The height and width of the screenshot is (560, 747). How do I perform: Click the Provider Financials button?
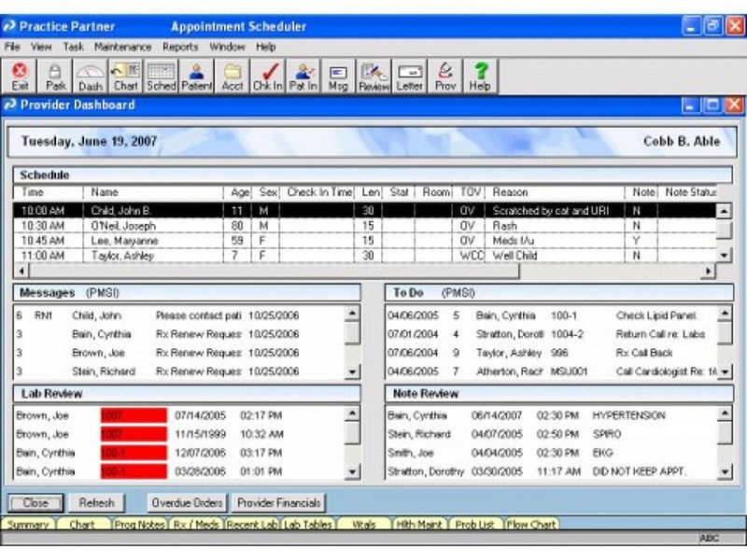[x=278, y=503]
